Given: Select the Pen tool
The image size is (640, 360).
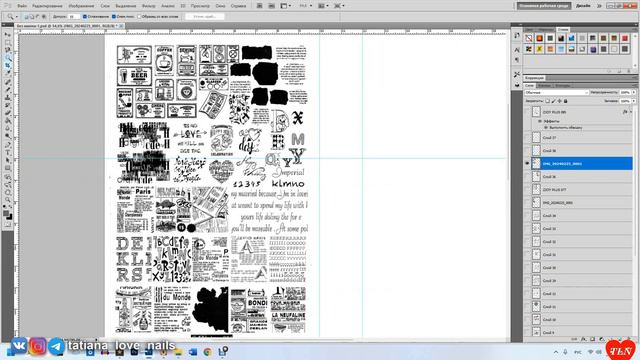Looking at the screenshot, I should [x=8, y=144].
